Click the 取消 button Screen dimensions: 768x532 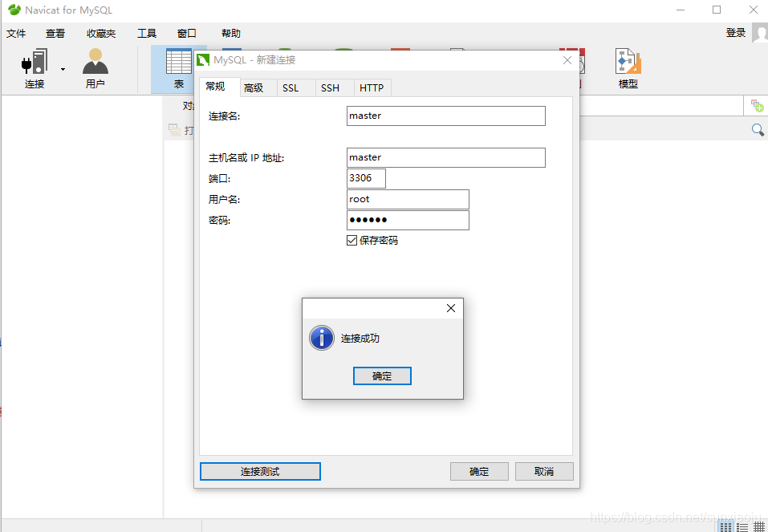click(544, 471)
